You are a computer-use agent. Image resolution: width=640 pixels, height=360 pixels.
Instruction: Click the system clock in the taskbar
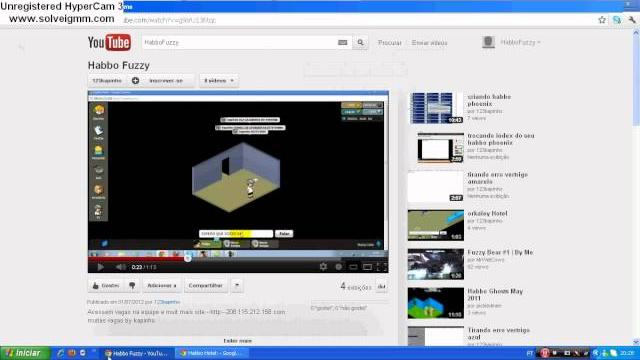[627, 353]
